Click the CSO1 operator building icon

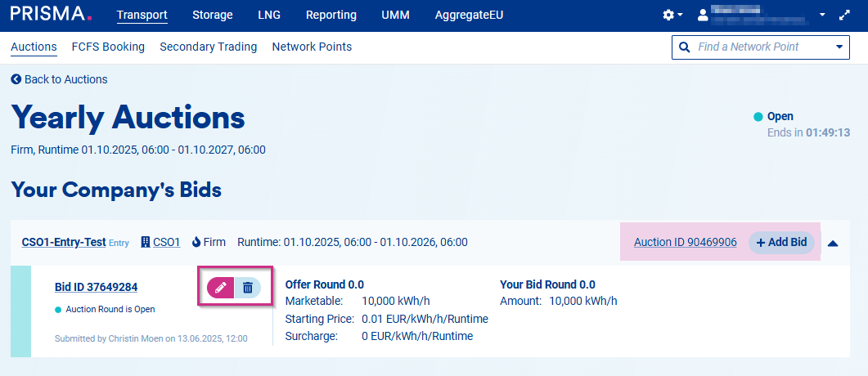pyautogui.click(x=146, y=242)
